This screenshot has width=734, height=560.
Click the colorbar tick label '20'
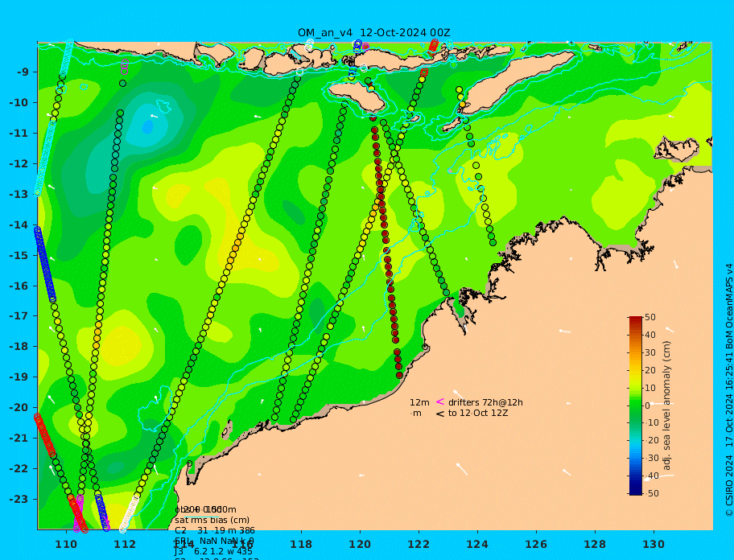650,370
